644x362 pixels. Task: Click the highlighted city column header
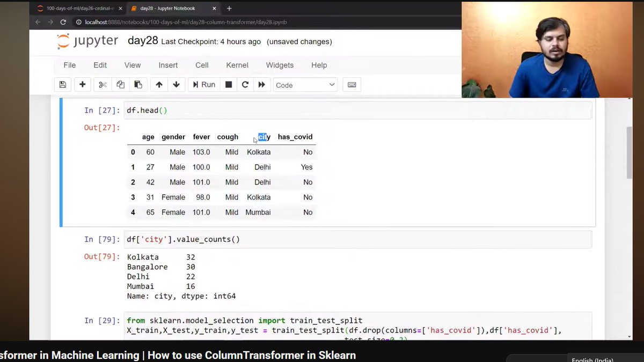[x=264, y=137]
